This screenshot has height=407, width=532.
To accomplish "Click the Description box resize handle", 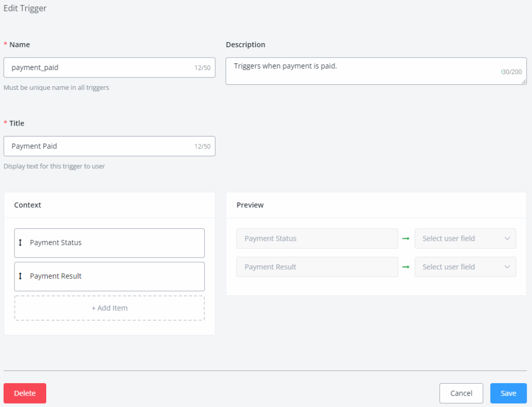I will (524, 82).
